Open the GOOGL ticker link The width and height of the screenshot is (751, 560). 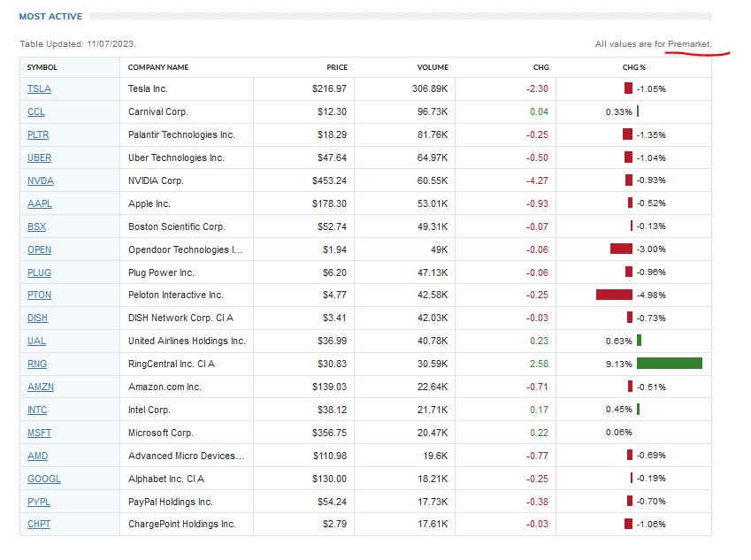pos(43,479)
